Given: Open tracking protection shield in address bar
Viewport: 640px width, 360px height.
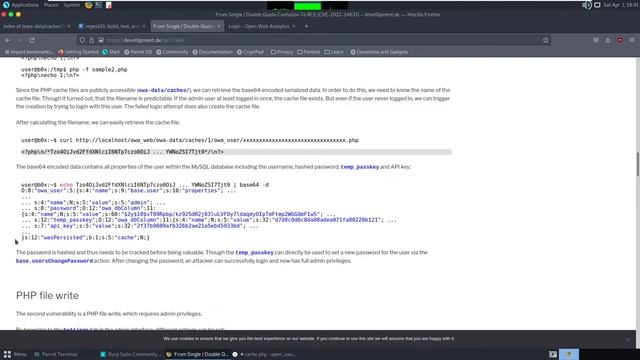Looking at the screenshot, I should 82,40.
